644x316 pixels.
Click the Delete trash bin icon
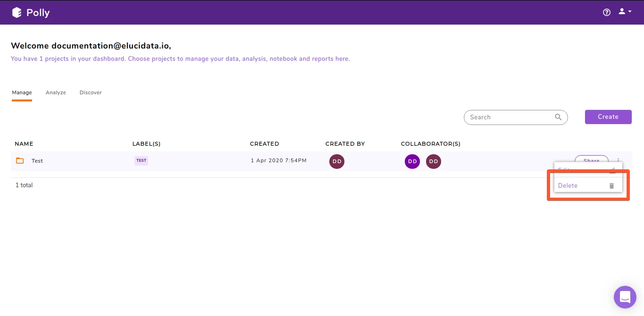pos(612,185)
